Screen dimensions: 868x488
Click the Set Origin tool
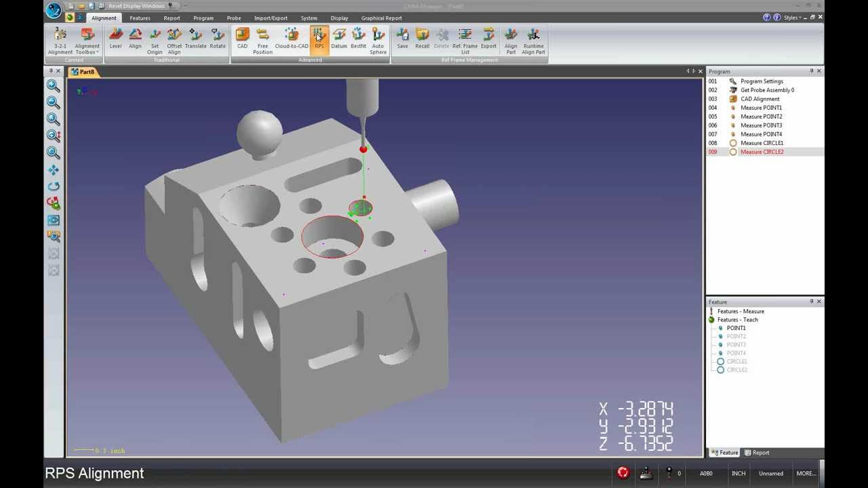[x=155, y=41]
